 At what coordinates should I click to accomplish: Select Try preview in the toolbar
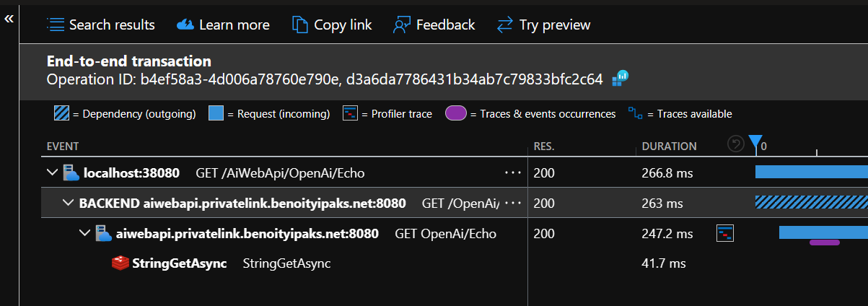coord(544,25)
